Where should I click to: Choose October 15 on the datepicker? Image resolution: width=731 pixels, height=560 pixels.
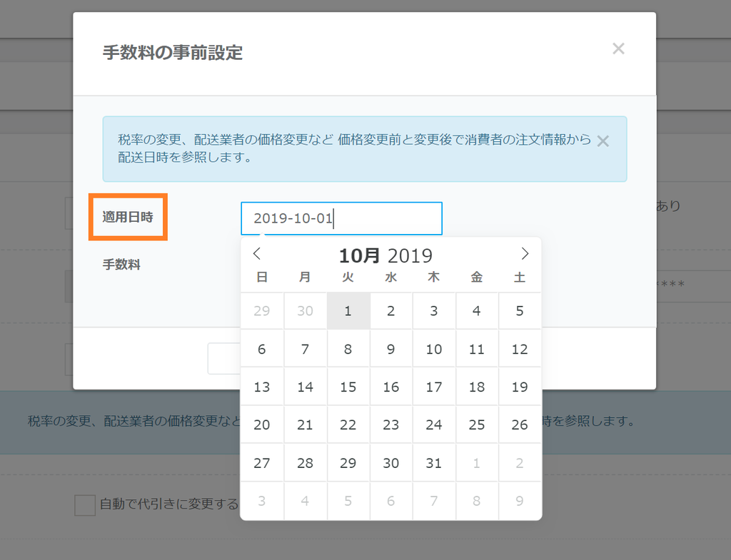(348, 387)
